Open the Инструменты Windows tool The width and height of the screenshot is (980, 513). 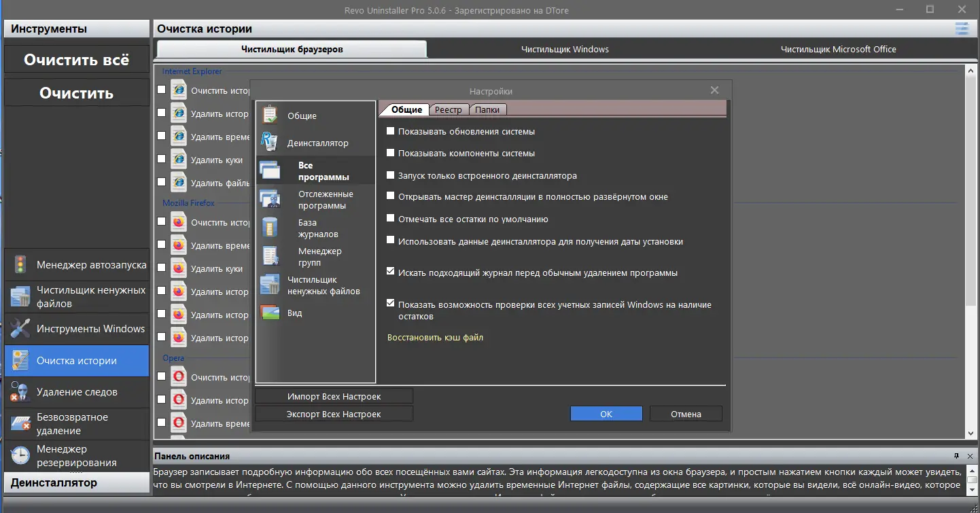pyautogui.click(x=77, y=329)
